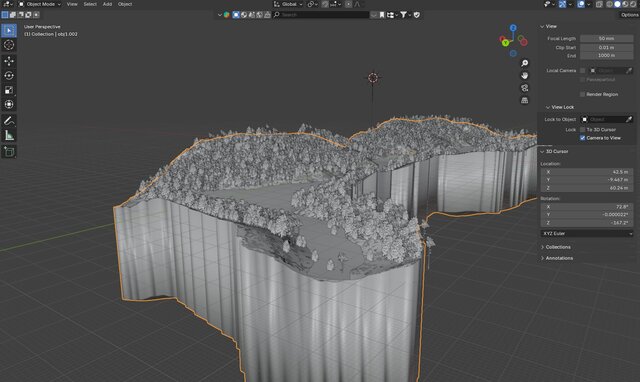Enable Lock To 3D Cursor checkbox
This screenshot has width=640, height=382.
click(x=582, y=129)
